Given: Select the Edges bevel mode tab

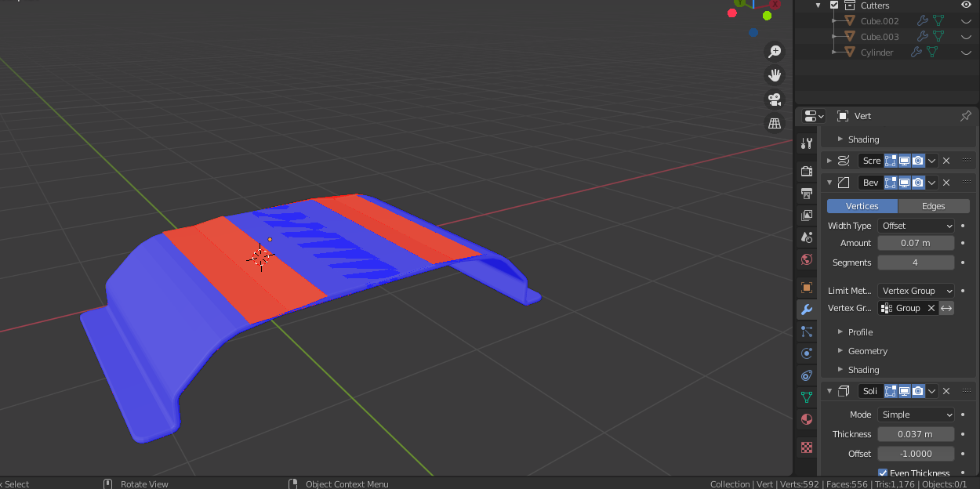Looking at the screenshot, I should 934,206.
